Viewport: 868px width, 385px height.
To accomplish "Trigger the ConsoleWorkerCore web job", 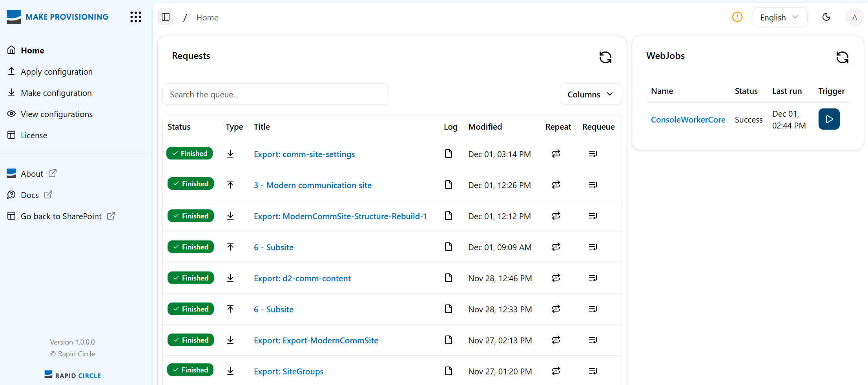I will click(829, 119).
